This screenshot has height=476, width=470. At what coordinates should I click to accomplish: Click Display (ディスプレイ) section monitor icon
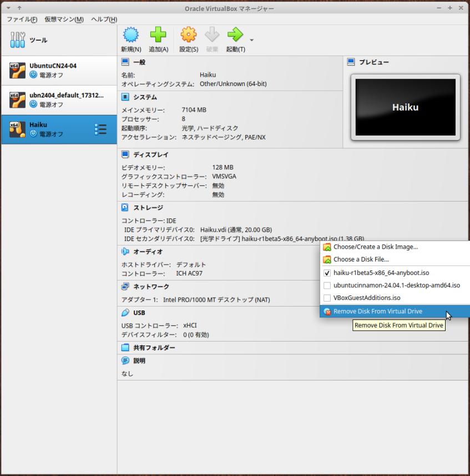tap(125, 154)
